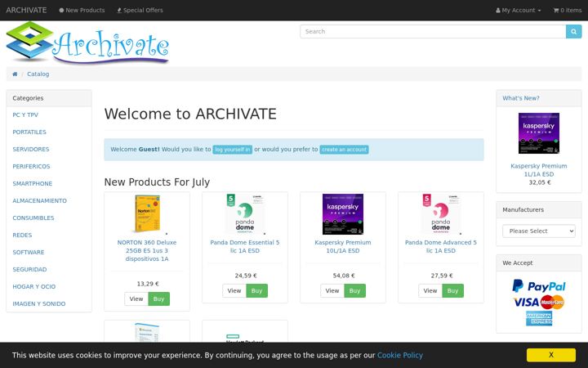
Task: Open the ALMACENAMIENTO category
Action: click(x=39, y=201)
